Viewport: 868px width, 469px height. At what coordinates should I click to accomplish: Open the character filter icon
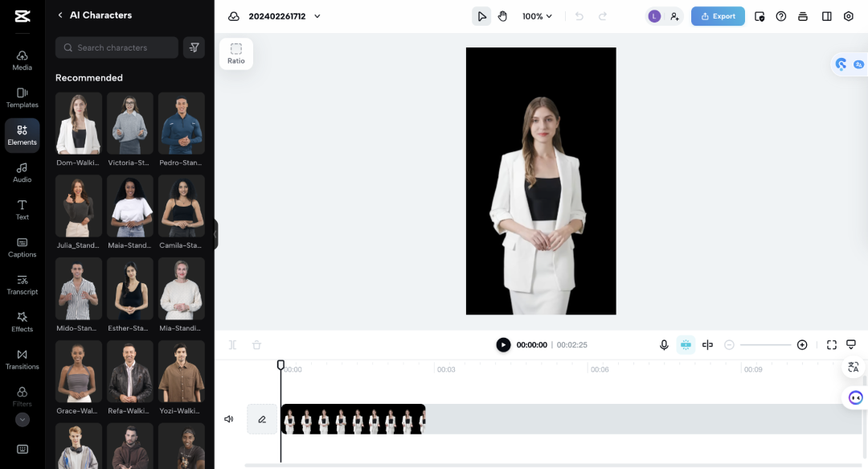tap(194, 47)
